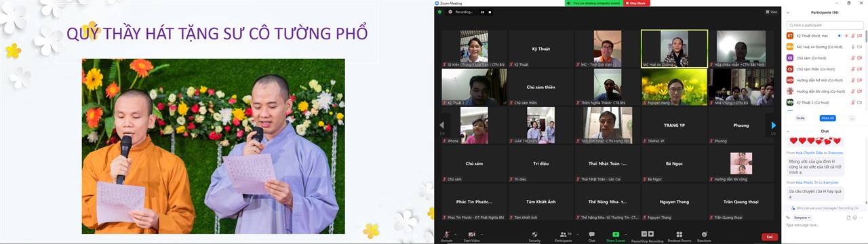
Task: Click the Start Video camera icon
Action: [471, 235]
